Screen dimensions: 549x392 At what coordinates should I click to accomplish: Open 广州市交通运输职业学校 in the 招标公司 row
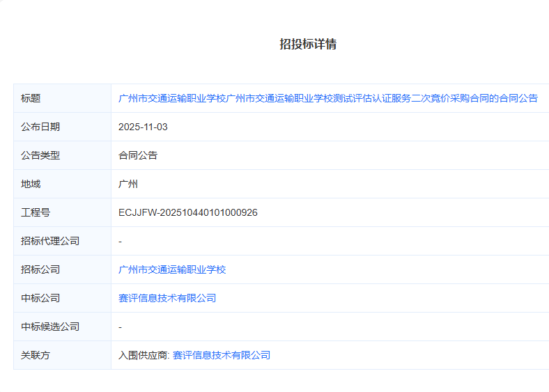point(172,269)
